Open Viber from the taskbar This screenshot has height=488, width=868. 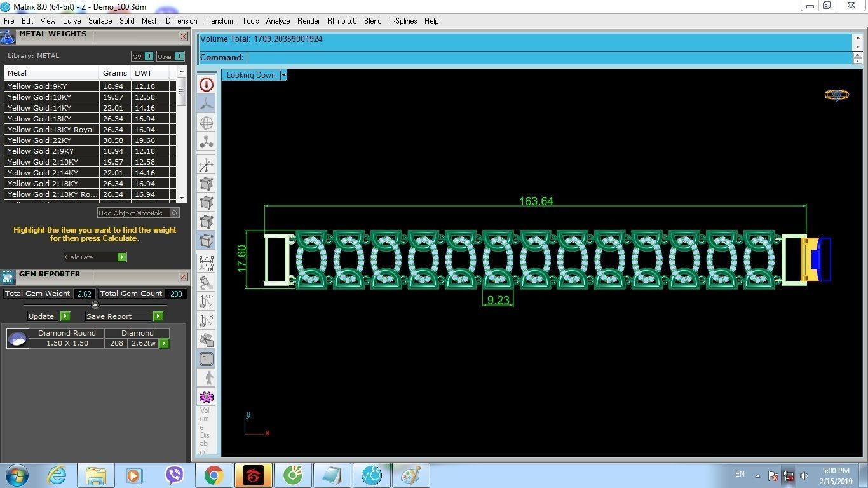(x=174, y=475)
